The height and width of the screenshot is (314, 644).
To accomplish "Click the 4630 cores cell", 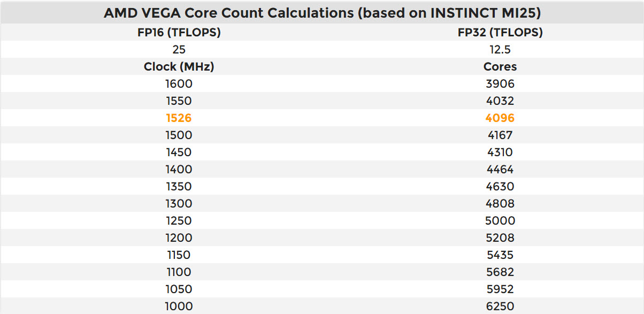I will click(x=500, y=187).
